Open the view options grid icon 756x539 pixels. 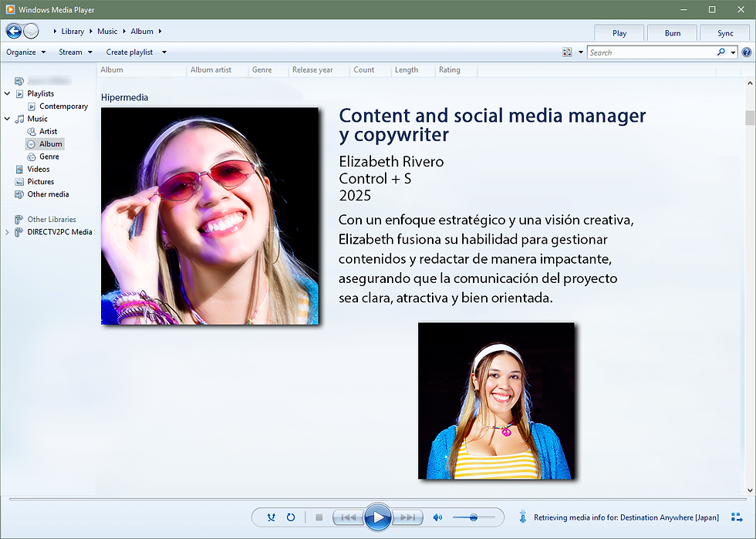pos(567,52)
